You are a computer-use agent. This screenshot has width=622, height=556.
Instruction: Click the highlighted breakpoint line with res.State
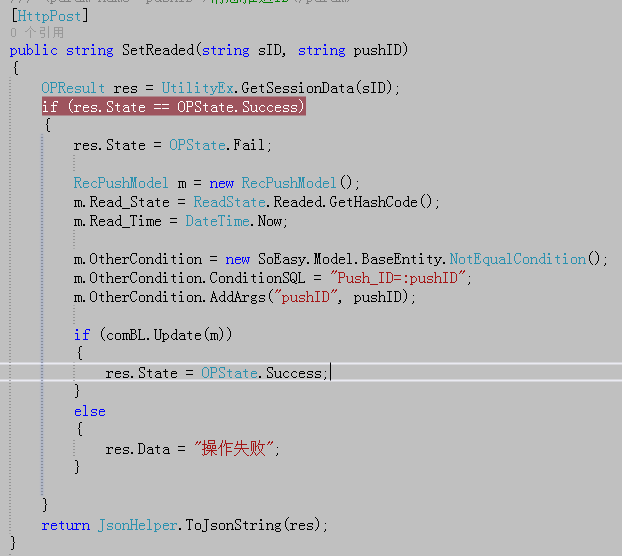tap(174, 107)
